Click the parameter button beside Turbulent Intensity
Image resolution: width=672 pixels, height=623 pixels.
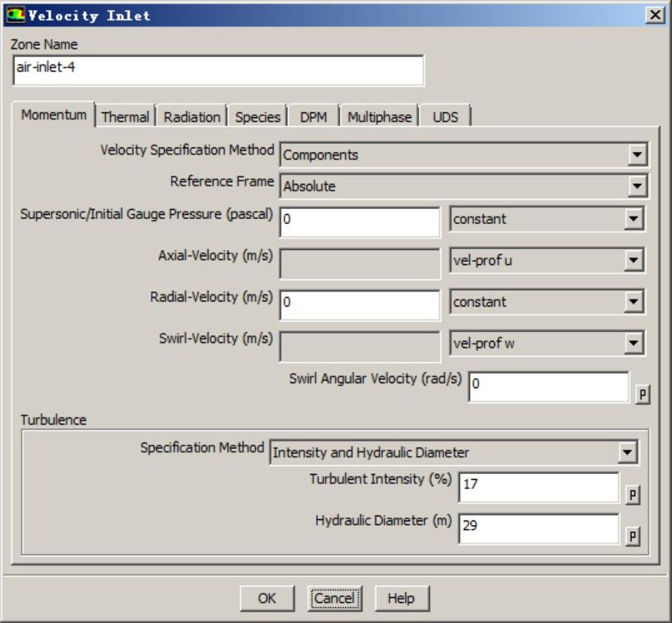633,495
